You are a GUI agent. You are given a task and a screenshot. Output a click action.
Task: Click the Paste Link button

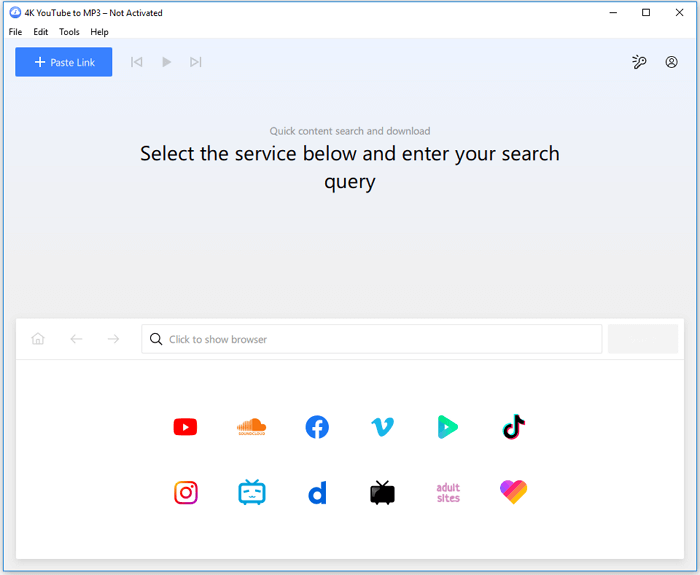click(64, 62)
